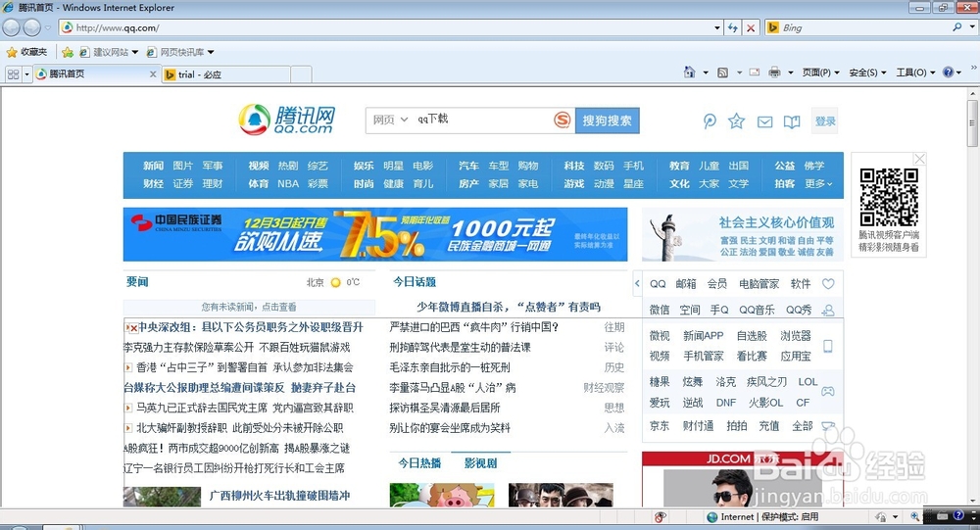This screenshot has width=980, height=530.
Task: Click the 社会主义核心价值观 banner
Action: coord(742,235)
